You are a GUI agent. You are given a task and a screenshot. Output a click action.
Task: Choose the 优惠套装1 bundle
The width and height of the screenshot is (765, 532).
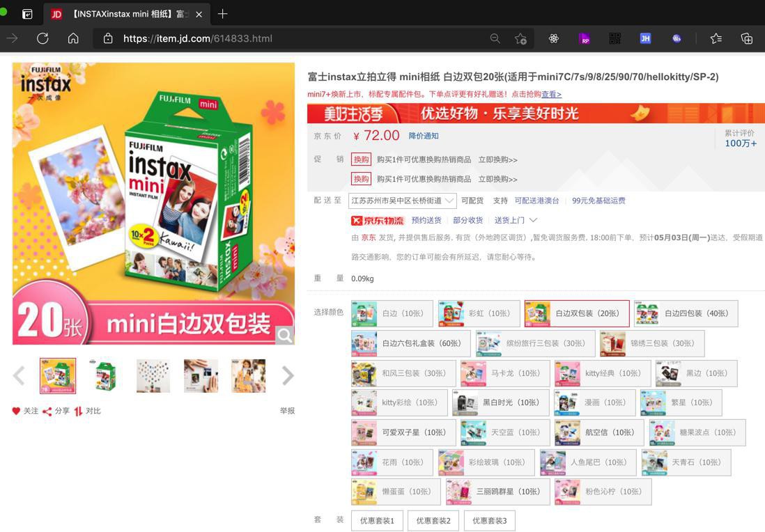pos(377,521)
